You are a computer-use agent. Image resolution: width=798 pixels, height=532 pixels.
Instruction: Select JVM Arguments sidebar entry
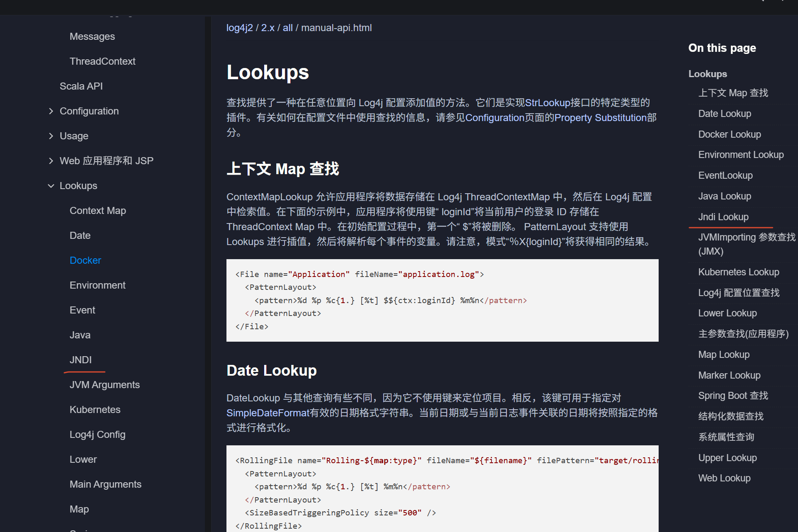coord(105,385)
